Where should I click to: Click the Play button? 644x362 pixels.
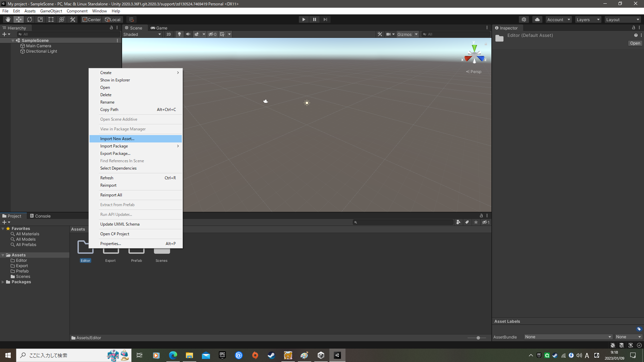coord(304,19)
